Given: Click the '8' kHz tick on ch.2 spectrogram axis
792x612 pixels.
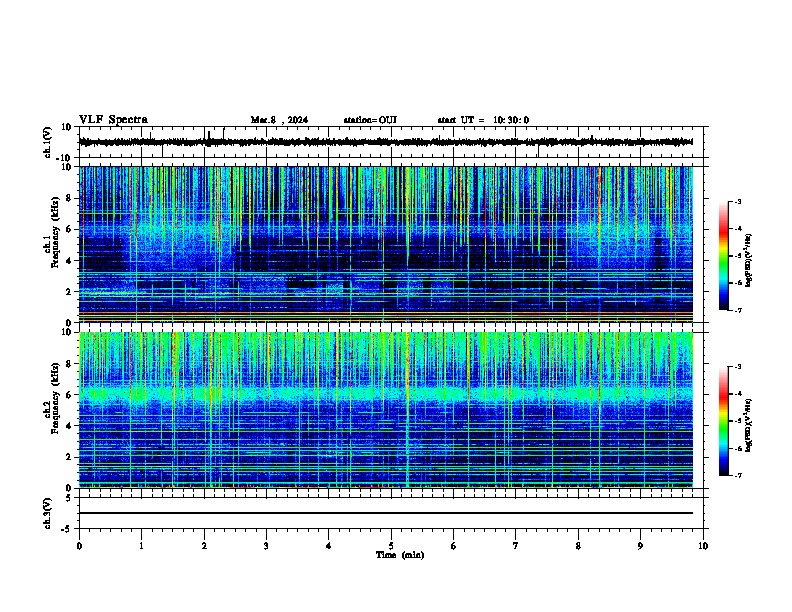Looking at the screenshot, I should 70,364.
